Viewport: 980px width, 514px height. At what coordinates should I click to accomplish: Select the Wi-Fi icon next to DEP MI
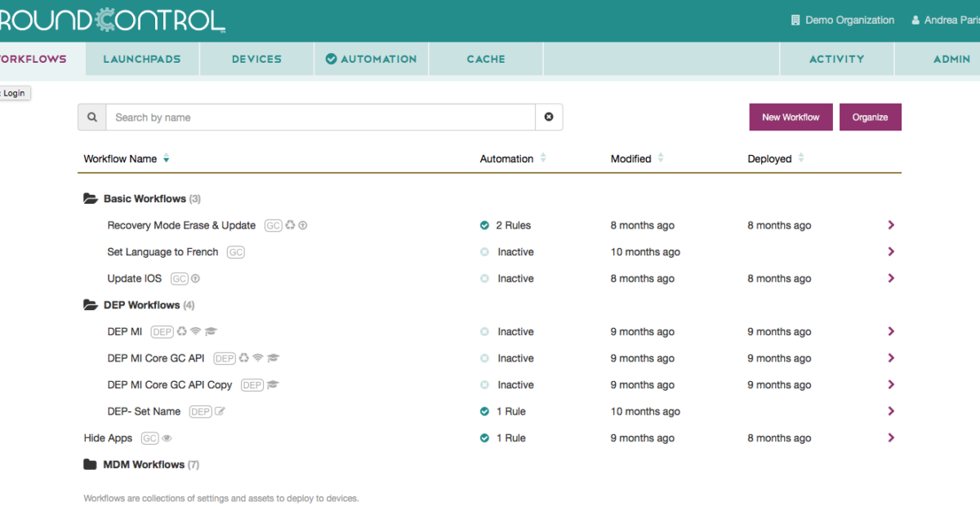point(194,331)
